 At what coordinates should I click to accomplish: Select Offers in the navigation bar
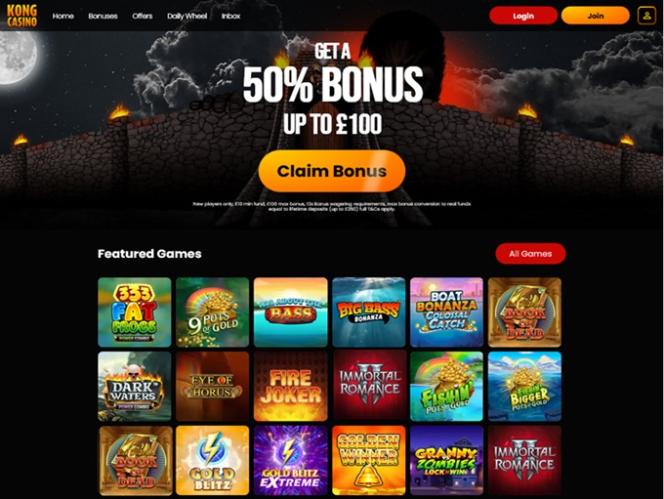[142, 16]
